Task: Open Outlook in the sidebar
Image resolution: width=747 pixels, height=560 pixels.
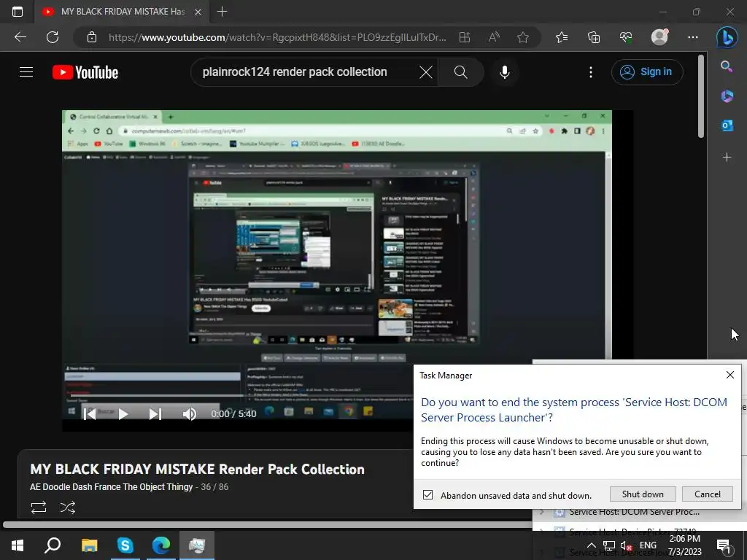Action: (727, 125)
